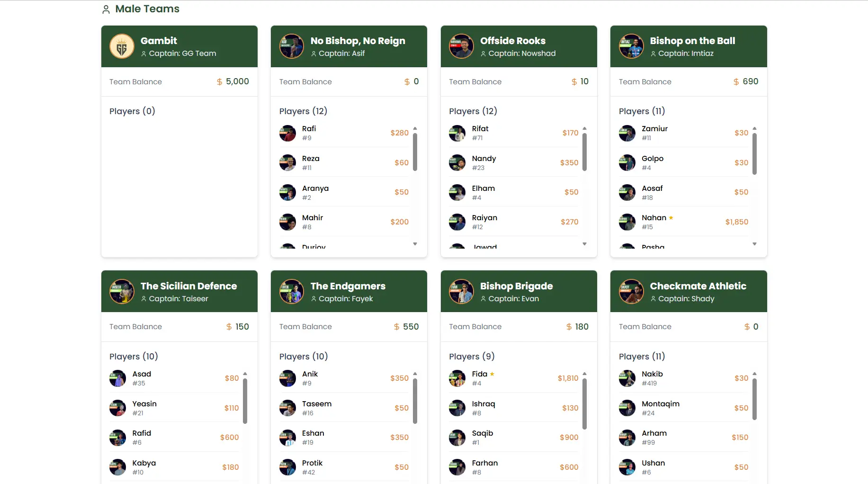Click the person icon beside Male Teams heading

[106, 9]
